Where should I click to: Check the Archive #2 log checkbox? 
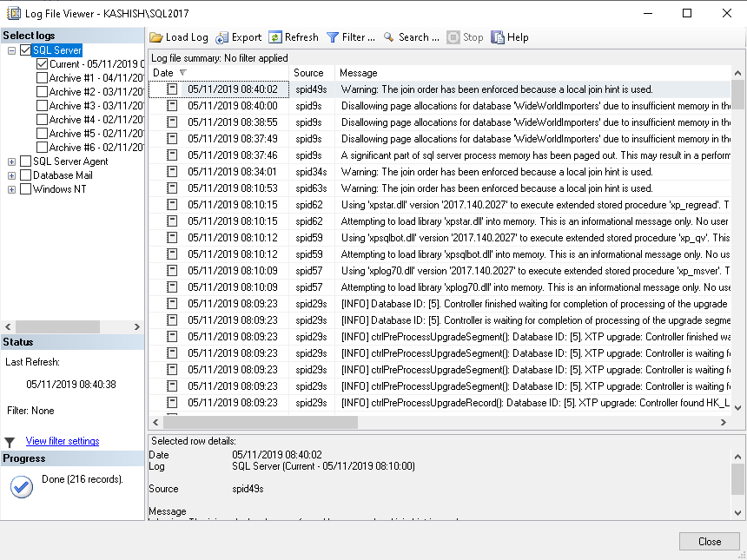[42, 91]
